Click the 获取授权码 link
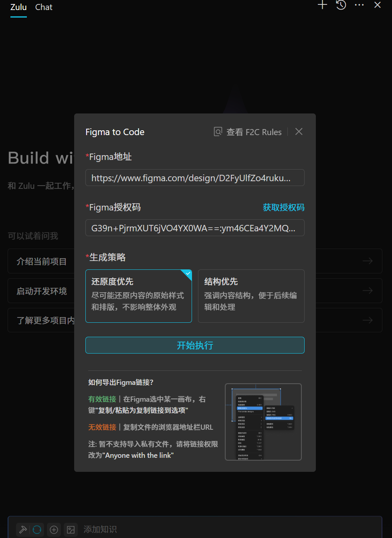Viewport: 392px width, 538px height. point(283,207)
